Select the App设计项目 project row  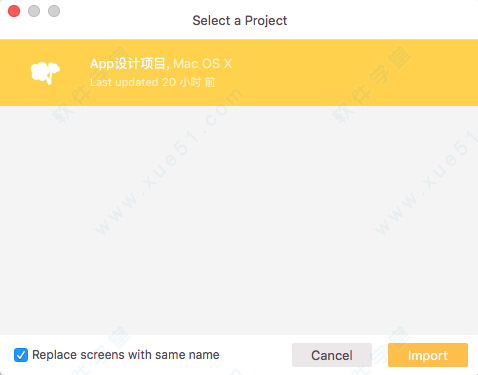(x=239, y=73)
